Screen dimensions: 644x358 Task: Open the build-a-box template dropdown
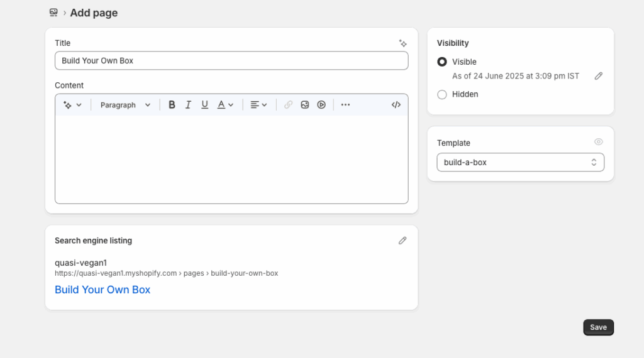tap(520, 163)
